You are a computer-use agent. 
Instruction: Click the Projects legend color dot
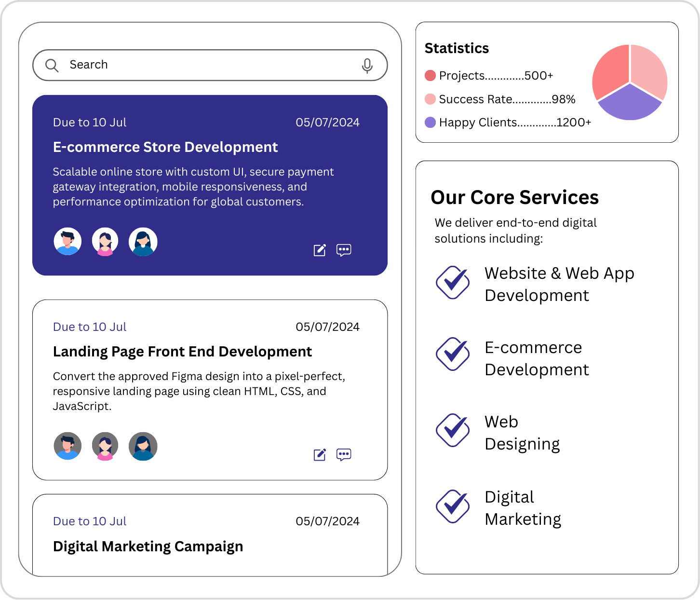tap(430, 76)
